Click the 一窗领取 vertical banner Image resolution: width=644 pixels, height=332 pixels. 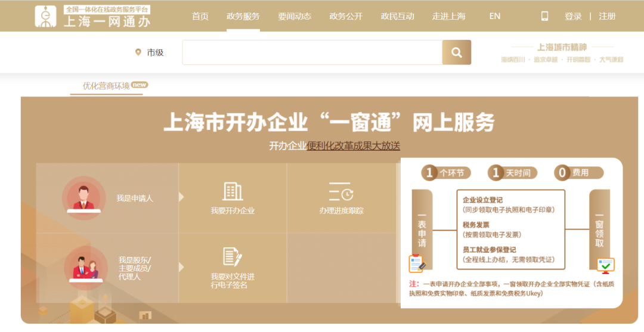pos(599,230)
